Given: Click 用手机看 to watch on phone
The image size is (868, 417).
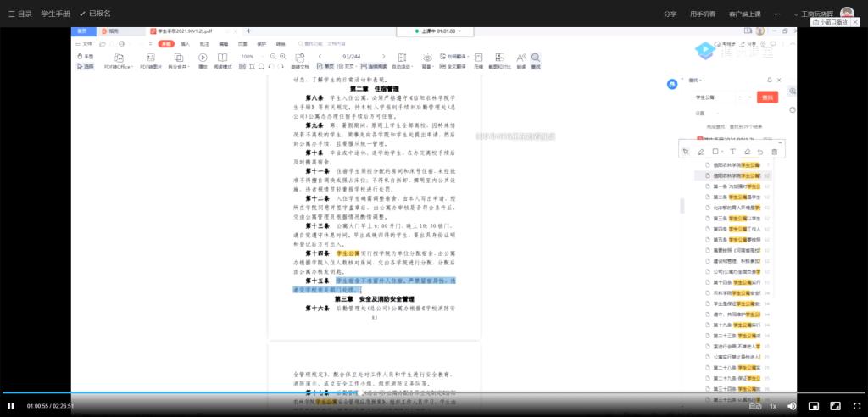Looking at the screenshot, I should (x=703, y=14).
